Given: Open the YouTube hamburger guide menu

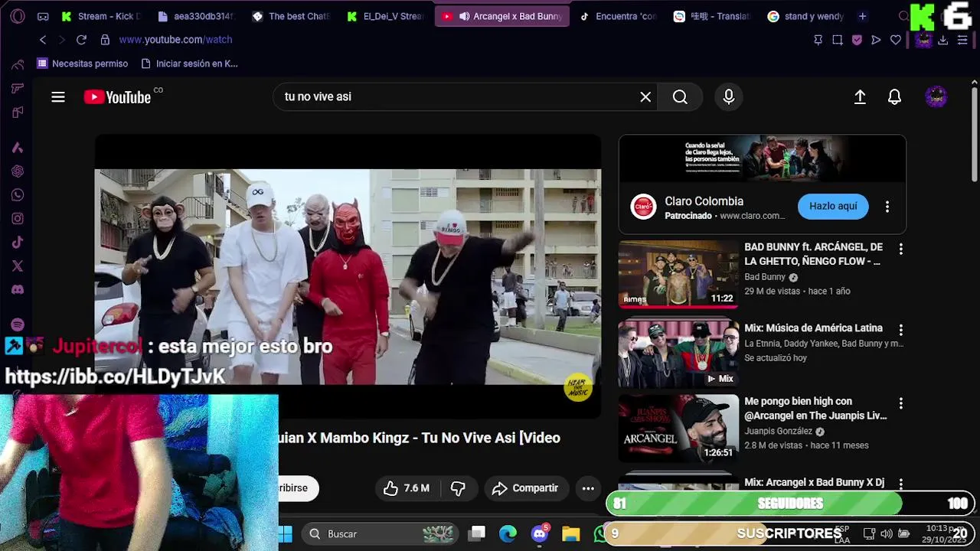Looking at the screenshot, I should [58, 97].
